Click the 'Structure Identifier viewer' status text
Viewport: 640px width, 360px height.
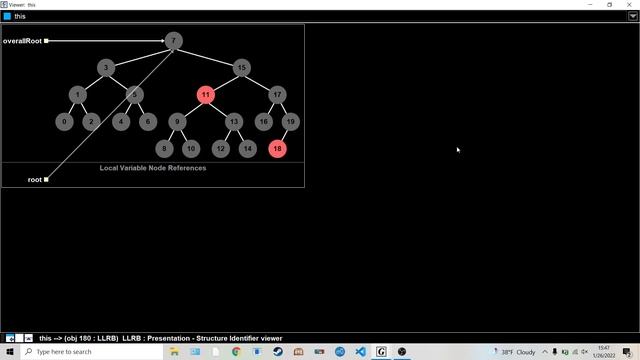tap(239, 338)
